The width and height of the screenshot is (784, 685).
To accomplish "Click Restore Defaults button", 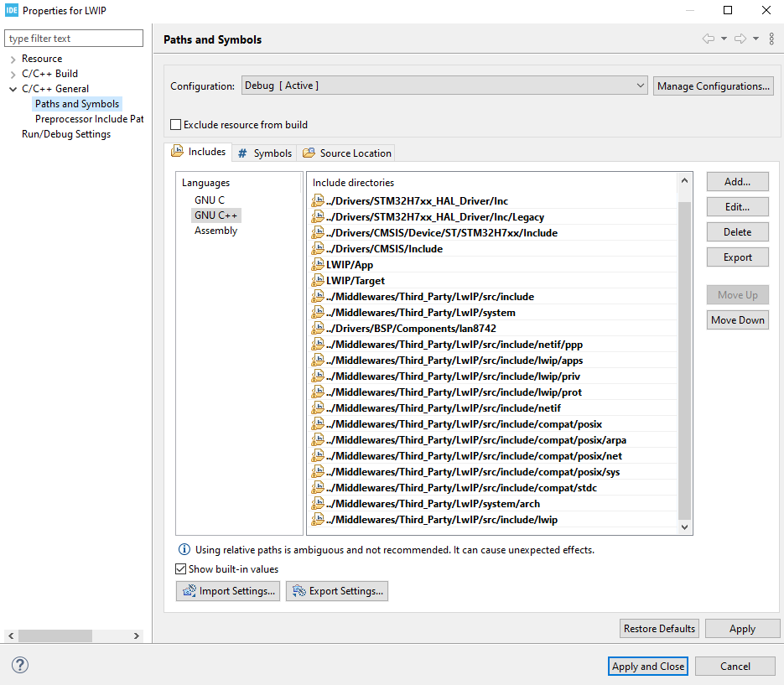I will click(660, 629).
